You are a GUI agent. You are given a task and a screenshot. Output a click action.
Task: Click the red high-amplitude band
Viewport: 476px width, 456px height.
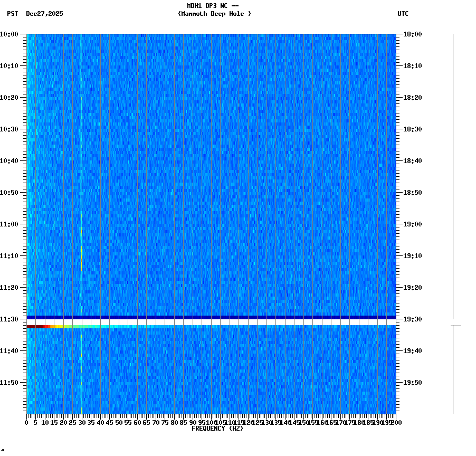pos(37,327)
